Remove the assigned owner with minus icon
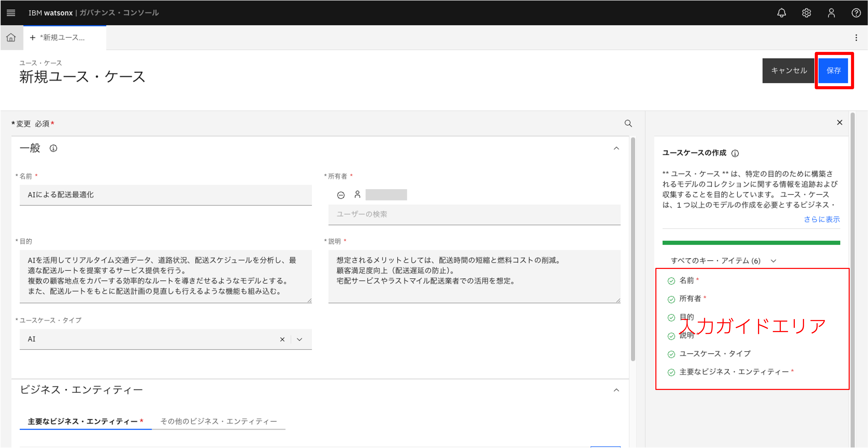868x448 pixels. coord(341,195)
